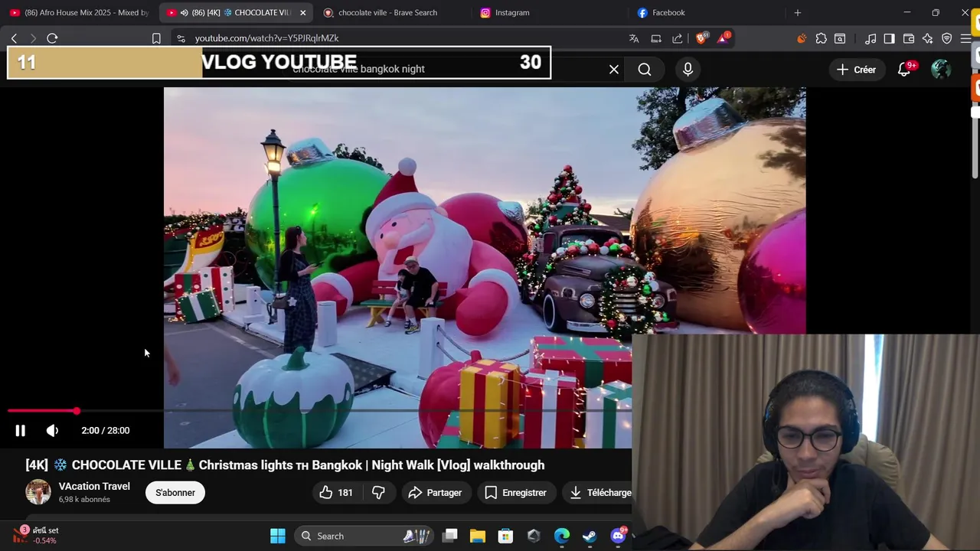Open YouTube notifications bell

tap(904, 70)
